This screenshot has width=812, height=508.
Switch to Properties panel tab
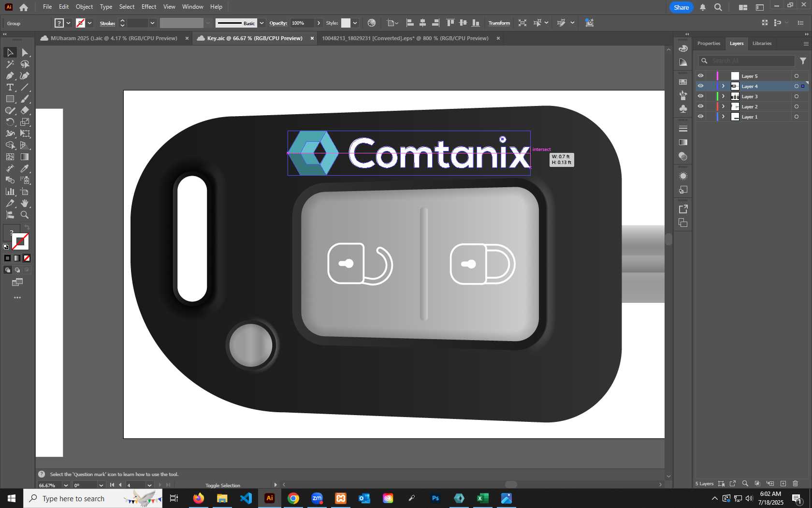point(709,44)
